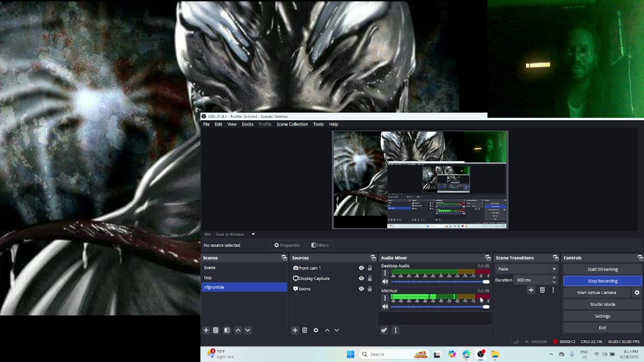Screen dimensions: 644x362
Task: Open Mic/Aux three-dot options menu
Action: coord(385,298)
